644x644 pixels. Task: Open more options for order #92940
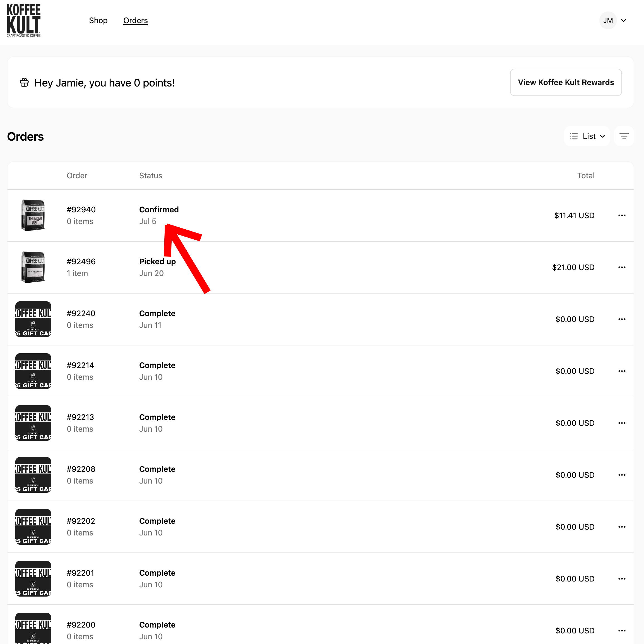(621, 216)
